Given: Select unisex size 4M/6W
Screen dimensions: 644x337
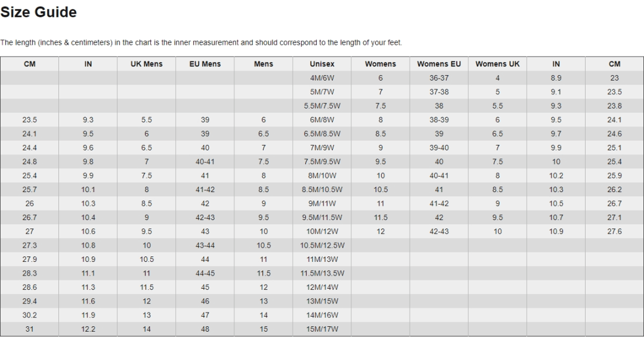Looking at the screenshot, I should [x=322, y=78].
